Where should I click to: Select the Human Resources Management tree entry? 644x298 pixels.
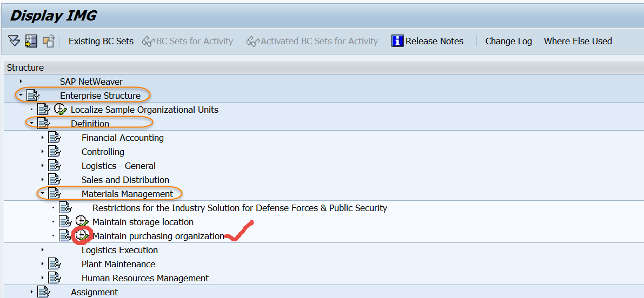tap(145, 278)
